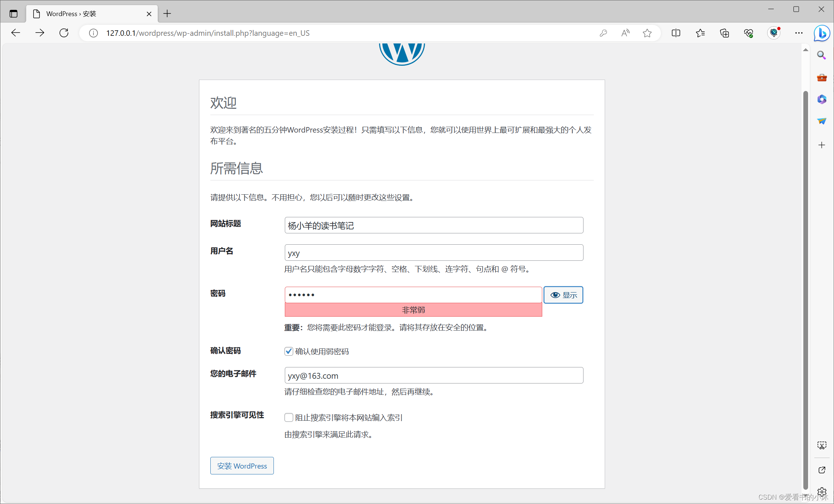This screenshot has width=834, height=504.
Task: Open Browser essentials heart icon
Action: 749,33
